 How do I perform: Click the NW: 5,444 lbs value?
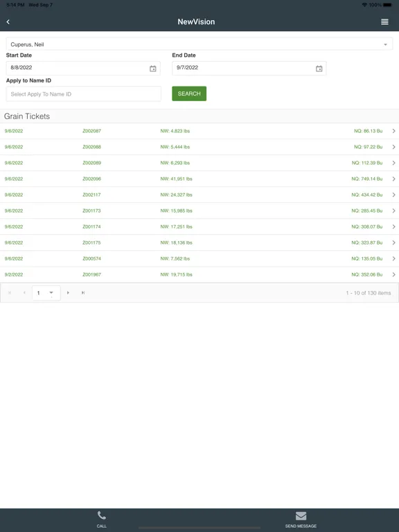coord(175,147)
